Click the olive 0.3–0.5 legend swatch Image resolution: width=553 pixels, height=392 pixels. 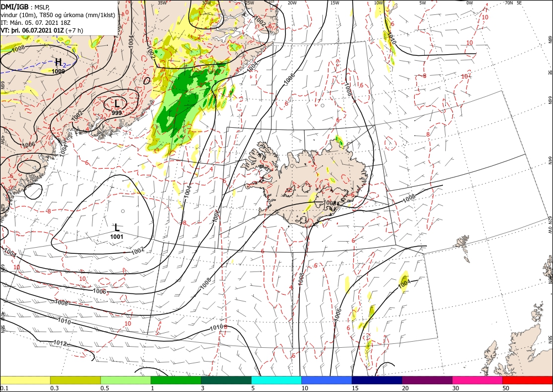pyautogui.click(x=75, y=380)
